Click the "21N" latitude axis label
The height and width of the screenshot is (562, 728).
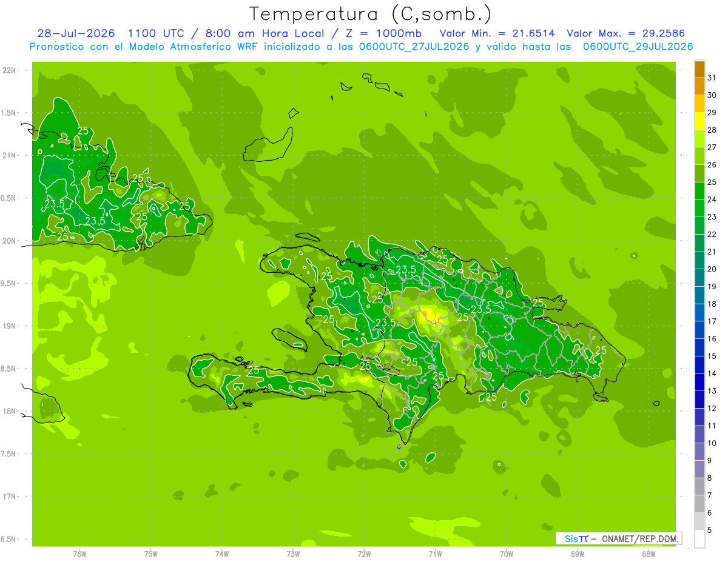10,155
